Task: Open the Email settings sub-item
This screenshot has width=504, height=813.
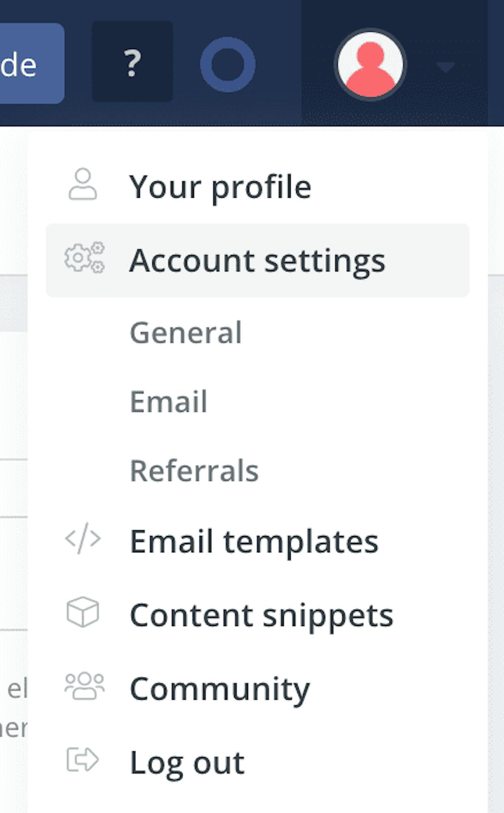Action: click(x=169, y=402)
